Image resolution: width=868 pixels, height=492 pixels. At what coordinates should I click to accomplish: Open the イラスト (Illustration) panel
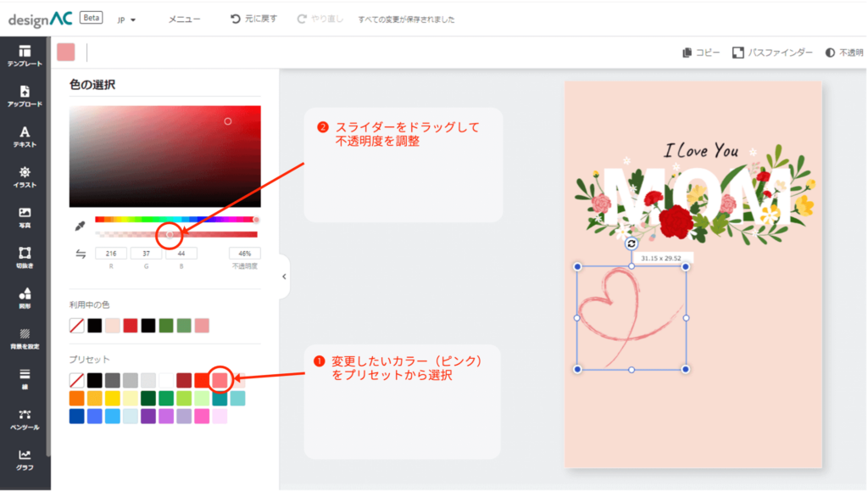coord(25,177)
